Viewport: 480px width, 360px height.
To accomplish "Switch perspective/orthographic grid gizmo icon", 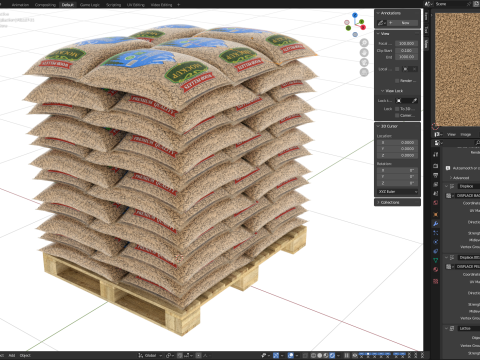I will 364,72.
